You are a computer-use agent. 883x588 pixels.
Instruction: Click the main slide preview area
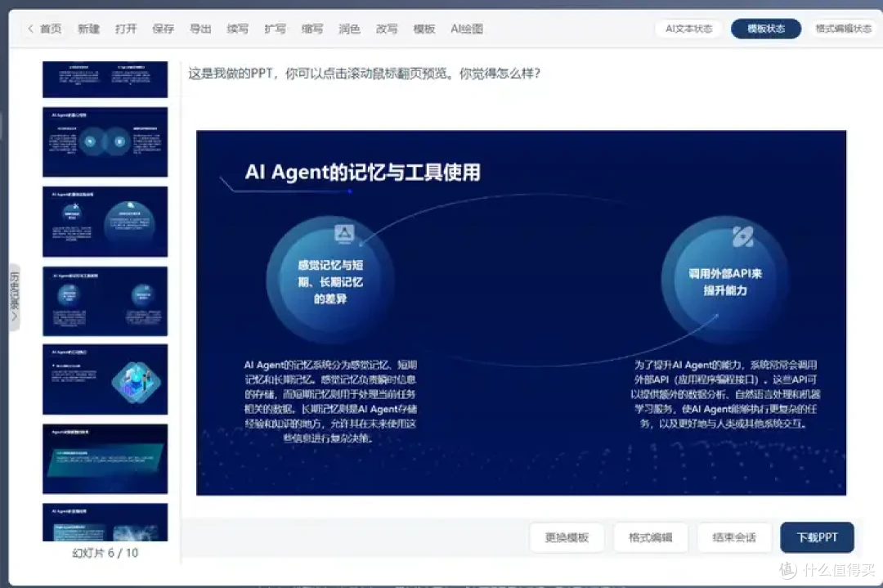[521, 312]
